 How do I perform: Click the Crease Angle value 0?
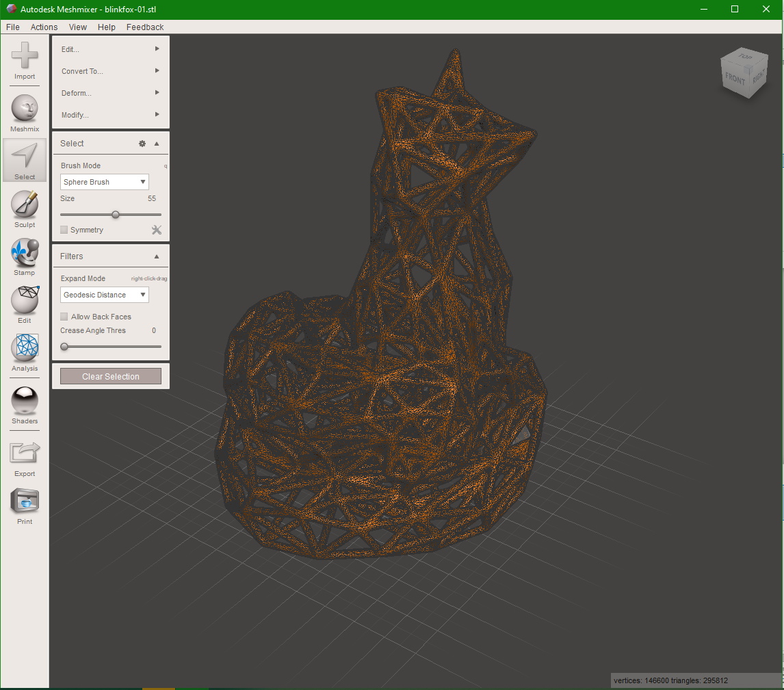154,330
